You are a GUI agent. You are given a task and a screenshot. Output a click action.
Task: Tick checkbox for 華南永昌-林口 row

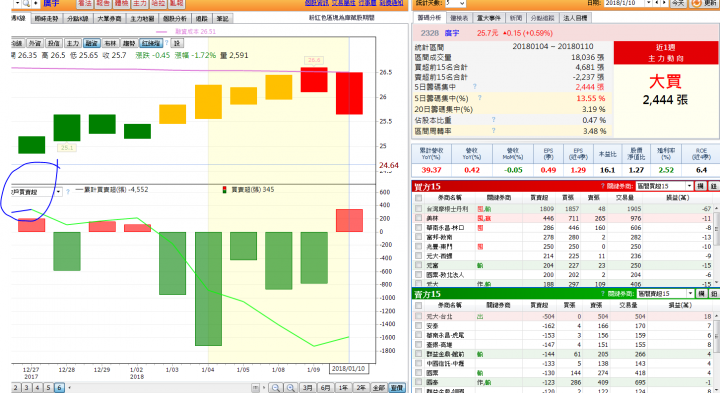coord(418,227)
